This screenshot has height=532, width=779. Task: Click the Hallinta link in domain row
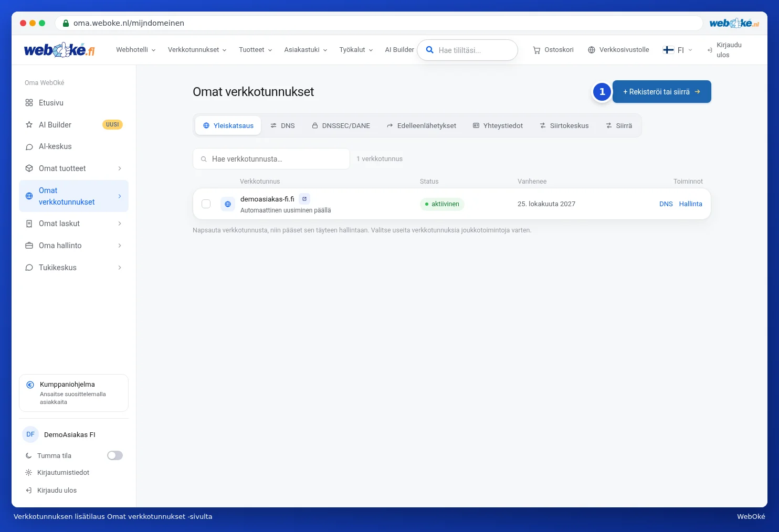691,204
